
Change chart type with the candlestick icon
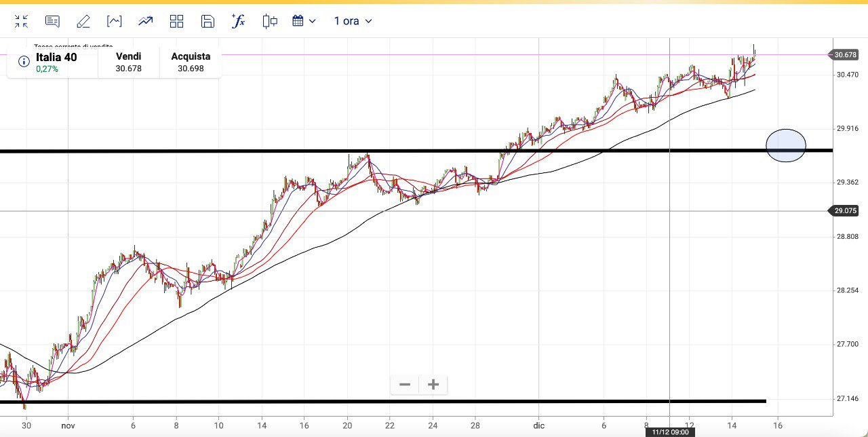[270, 21]
